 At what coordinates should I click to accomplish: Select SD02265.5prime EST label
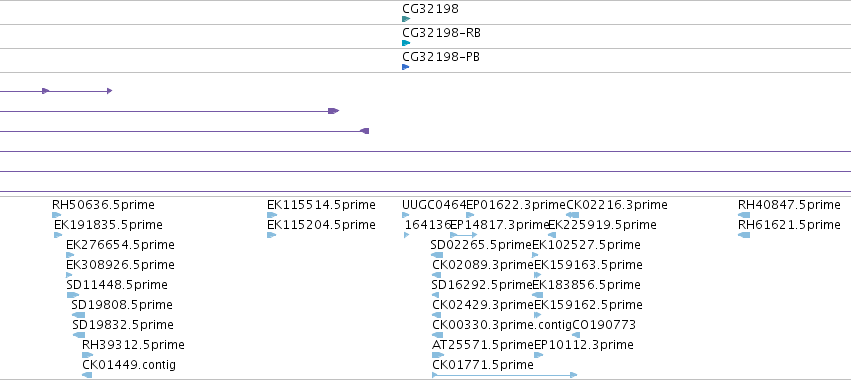(481, 245)
